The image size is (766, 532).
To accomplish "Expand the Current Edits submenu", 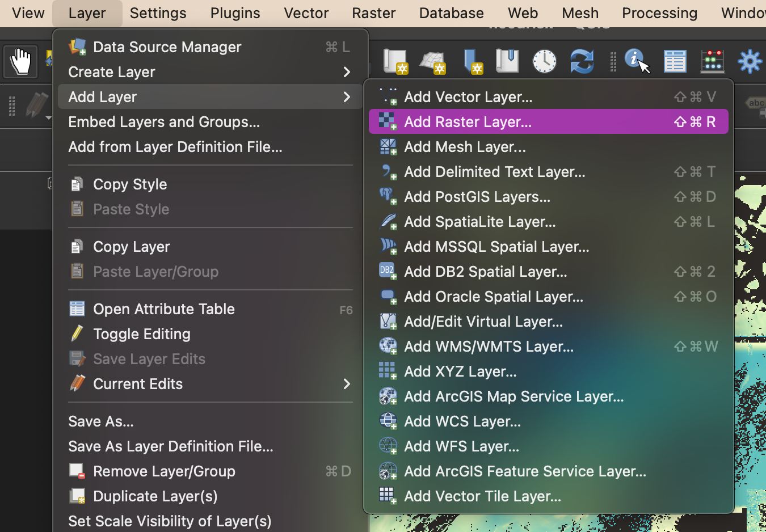I will pyautogui.click(x=210, y=384).
